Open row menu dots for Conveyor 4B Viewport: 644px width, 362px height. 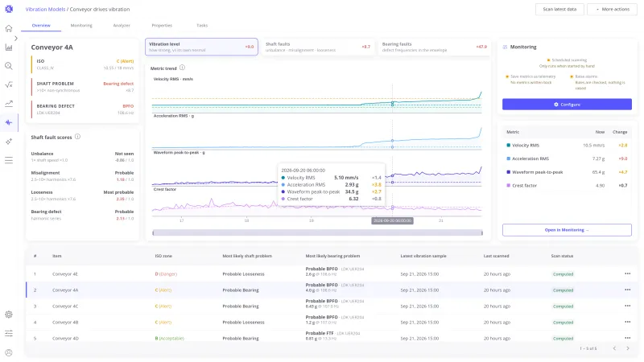point(627,323)
